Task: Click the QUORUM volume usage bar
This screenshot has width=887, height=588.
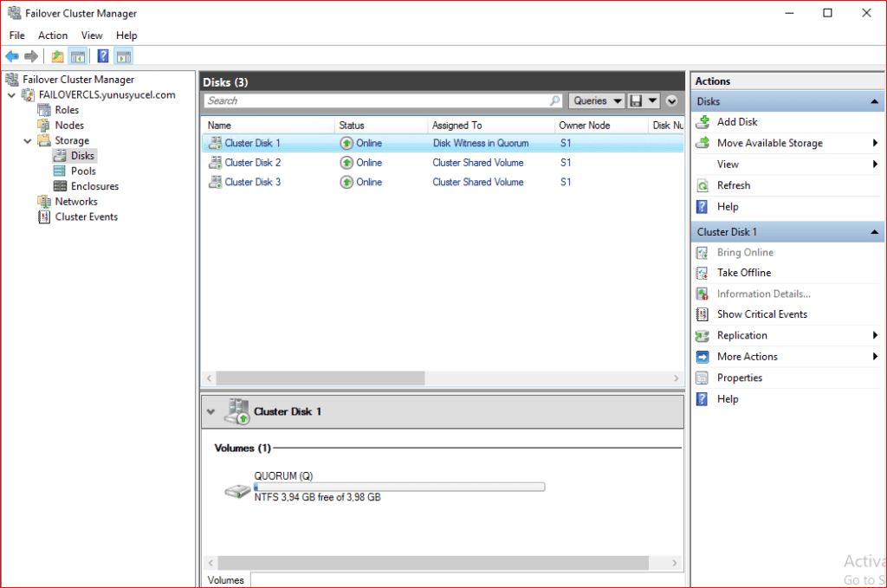Action: pos(399,487)
